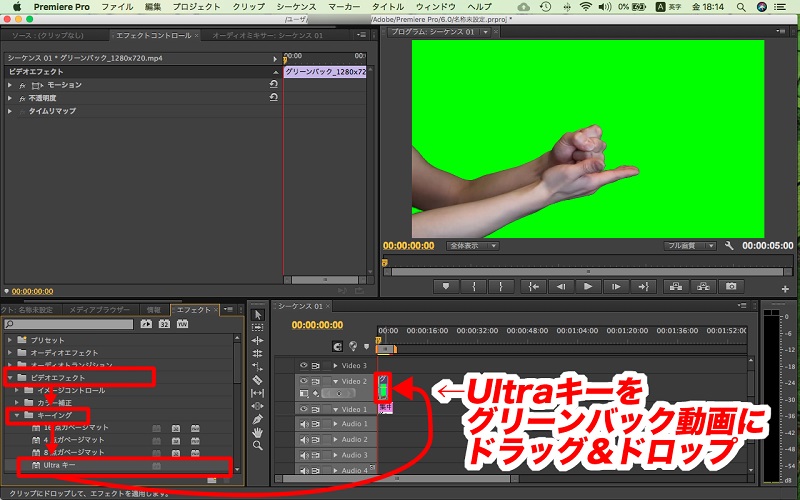Screen dimensions: 800x500
Task: Click YUV effects filter icon
Action: (183, 324)
